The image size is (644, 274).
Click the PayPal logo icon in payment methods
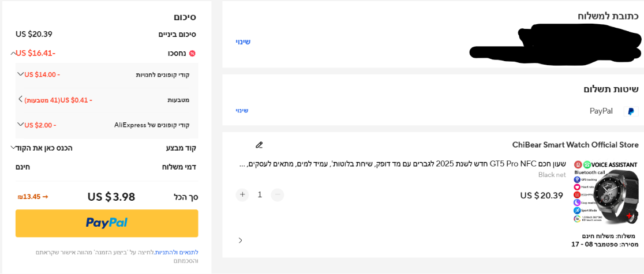click(631, 111)
